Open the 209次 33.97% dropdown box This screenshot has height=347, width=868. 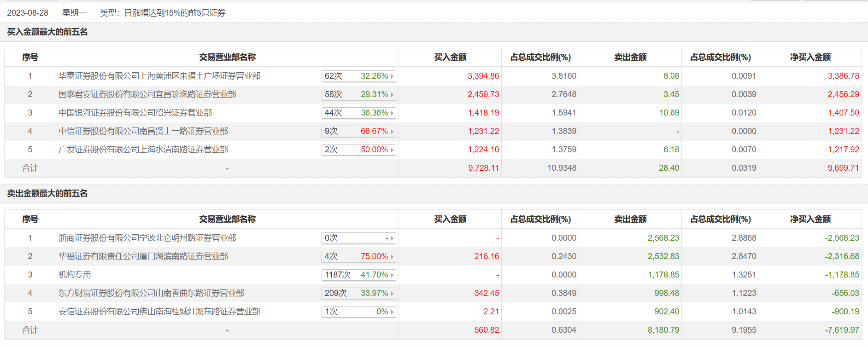(358, 293)
